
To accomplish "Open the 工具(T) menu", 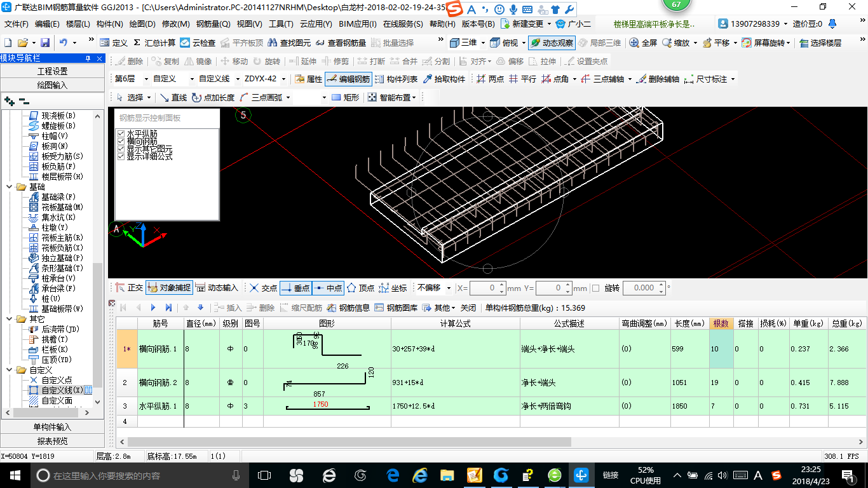I will click(281, 24).
